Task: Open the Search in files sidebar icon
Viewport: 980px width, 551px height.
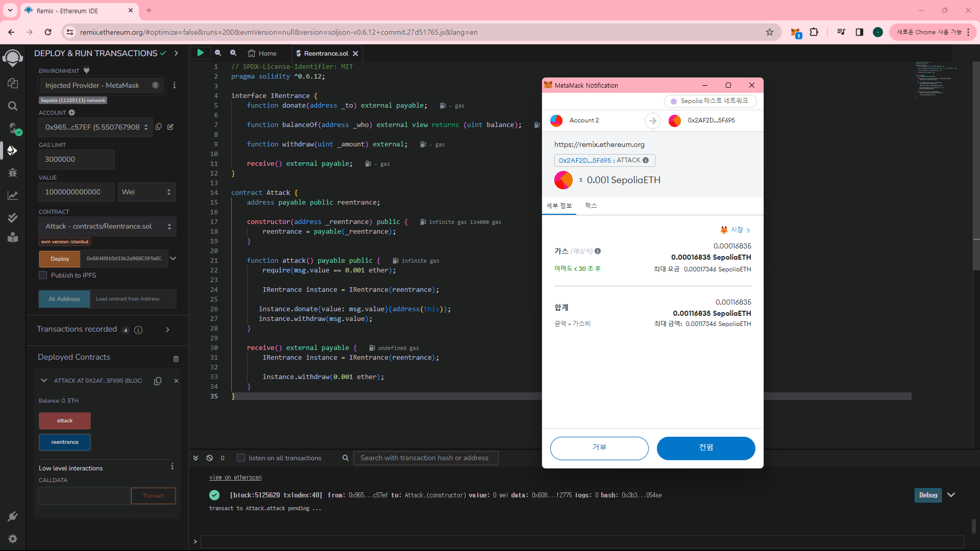Action: [13, 106]
